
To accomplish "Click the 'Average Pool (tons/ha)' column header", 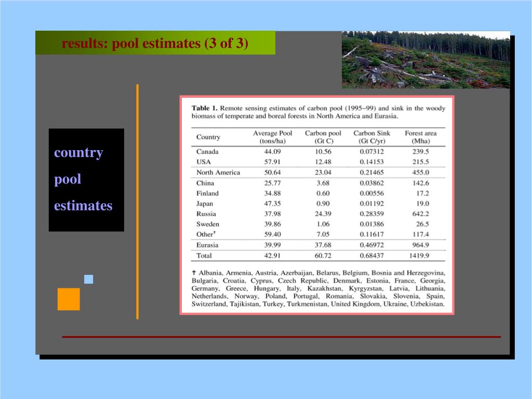I will point(272,137).
